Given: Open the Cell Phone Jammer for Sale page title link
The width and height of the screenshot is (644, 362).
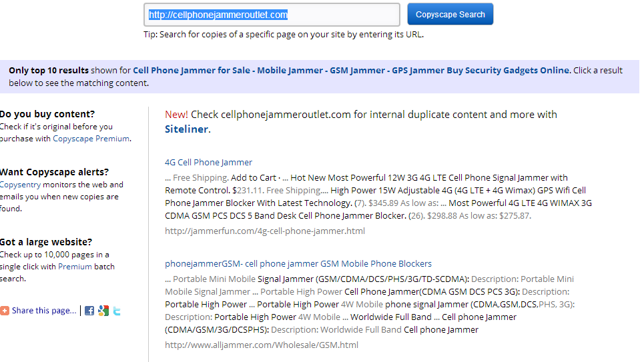Looking at the screenshot, I should click(x=351, y=70).
